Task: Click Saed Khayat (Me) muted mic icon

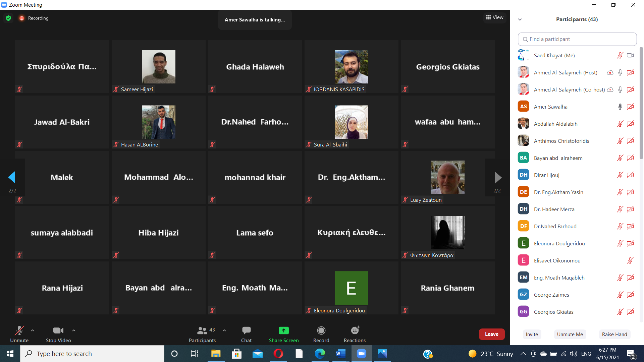Action: click(x=620, y=55)
